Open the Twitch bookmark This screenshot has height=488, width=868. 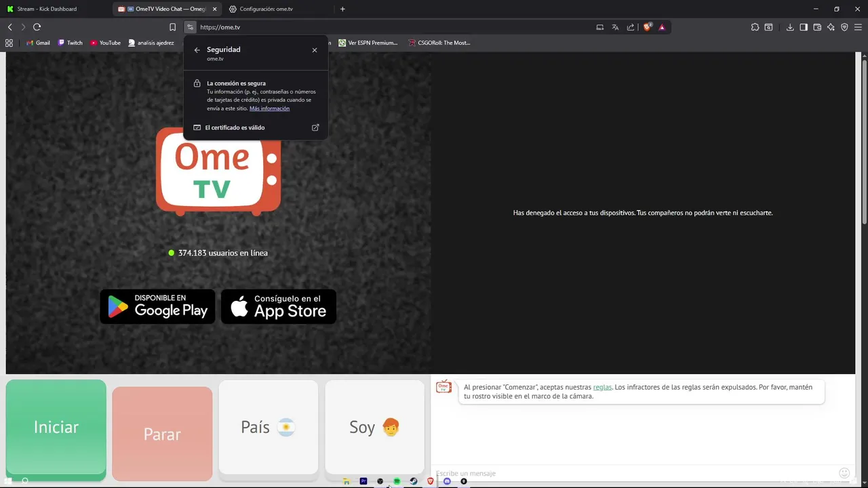coord(71,43)
